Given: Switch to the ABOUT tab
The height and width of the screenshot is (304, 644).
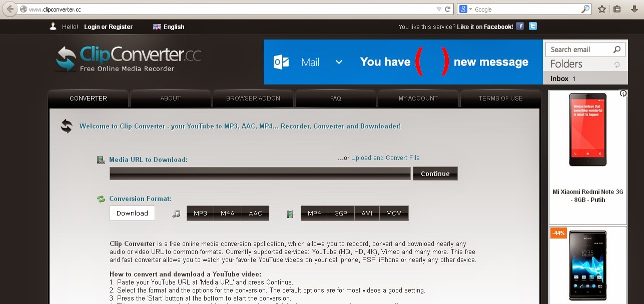Looking at the screenshot, I should pyautogui.click(x=170, y=98).
